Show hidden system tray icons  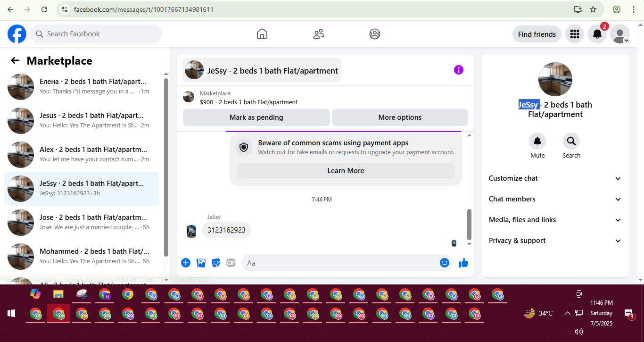click(x=568, y=313)
